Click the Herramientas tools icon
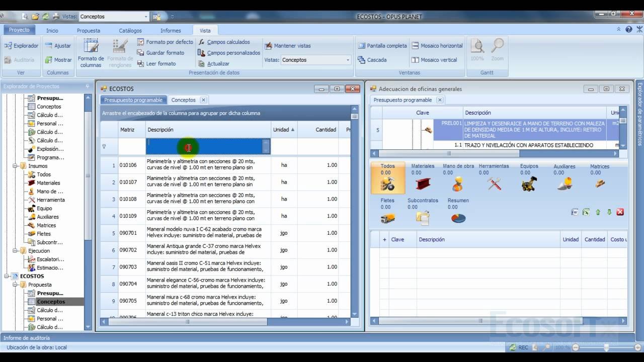This screenshot has height=362, width=644. [x=494, y=184]
